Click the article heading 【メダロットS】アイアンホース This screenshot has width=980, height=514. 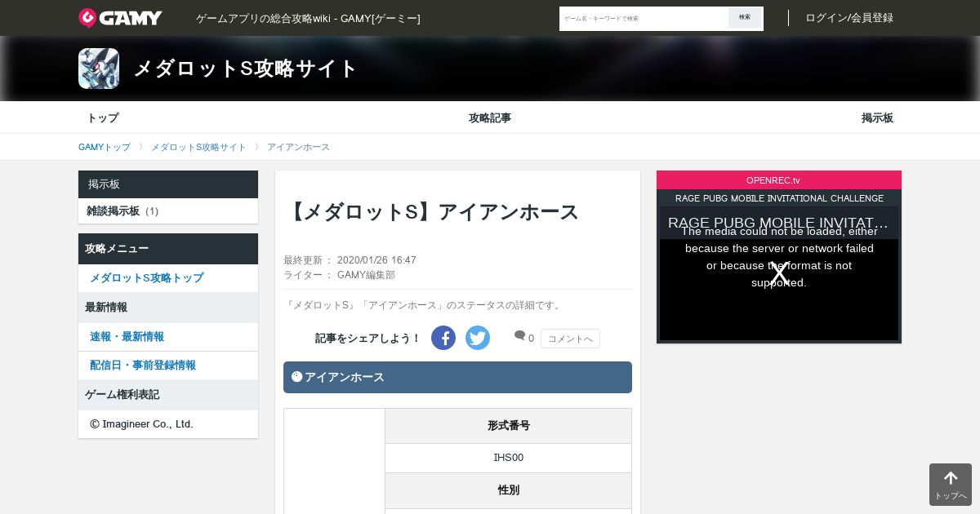click(x=432, y=212)
